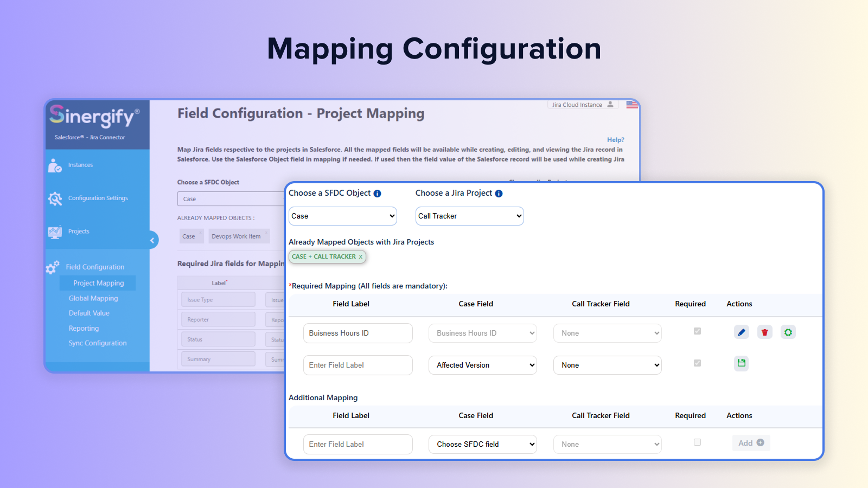The image size is (868, 488).
Task: Click Jira Cloud Instance label
Action: pyautogui.click(x=577, y=105)
